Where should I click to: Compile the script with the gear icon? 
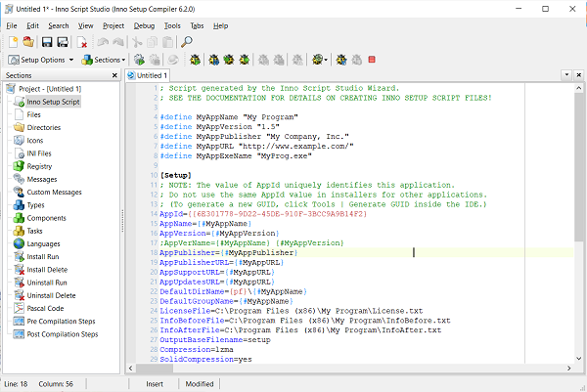point(139,60)
